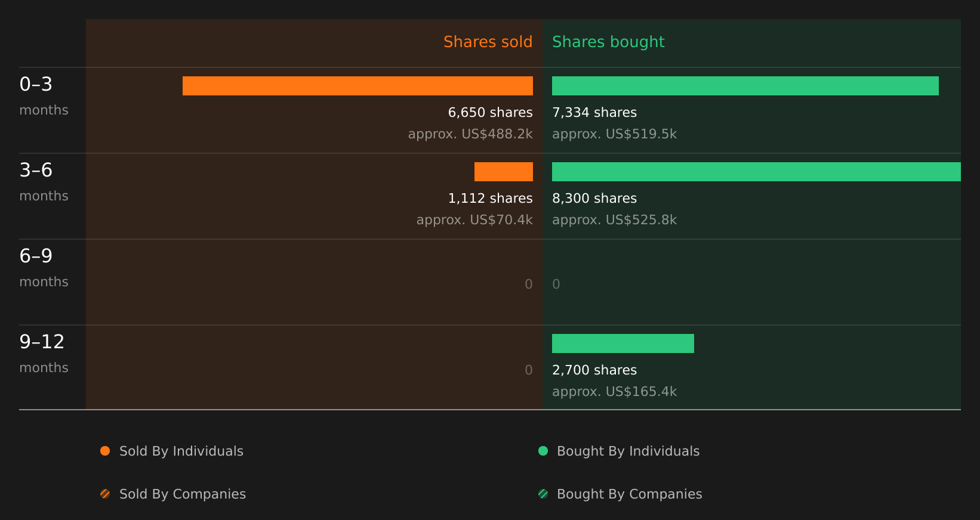Click the approx. US$488.2k amount
Screen dimensions: 980x520
[x=470, y=134]
